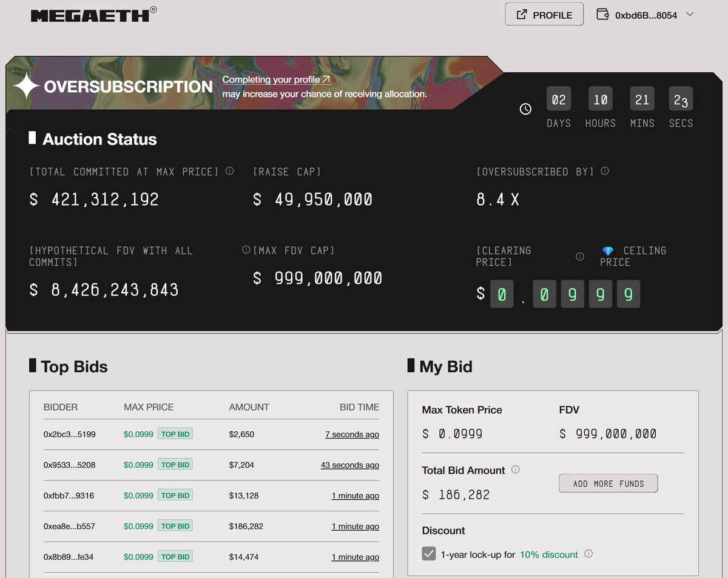728x578 pixels.
Task: Open the Completing your profile link
Action: pos(276,79)
